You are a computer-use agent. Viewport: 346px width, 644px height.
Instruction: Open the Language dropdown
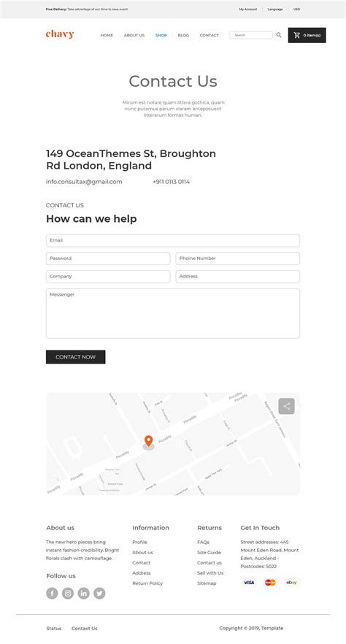click(x=275, y=9)
